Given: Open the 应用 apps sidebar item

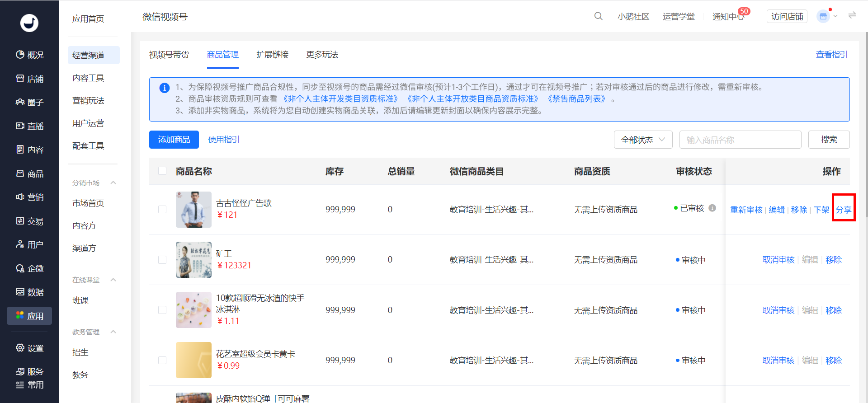Looking at the screenshot, I should pyautogui.click(x=29, y=316).
